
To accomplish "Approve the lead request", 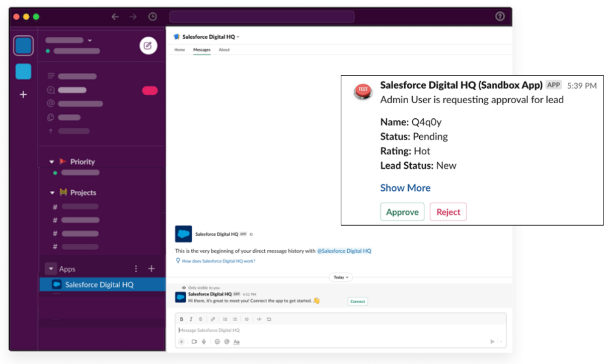I will tap(402, 212).
